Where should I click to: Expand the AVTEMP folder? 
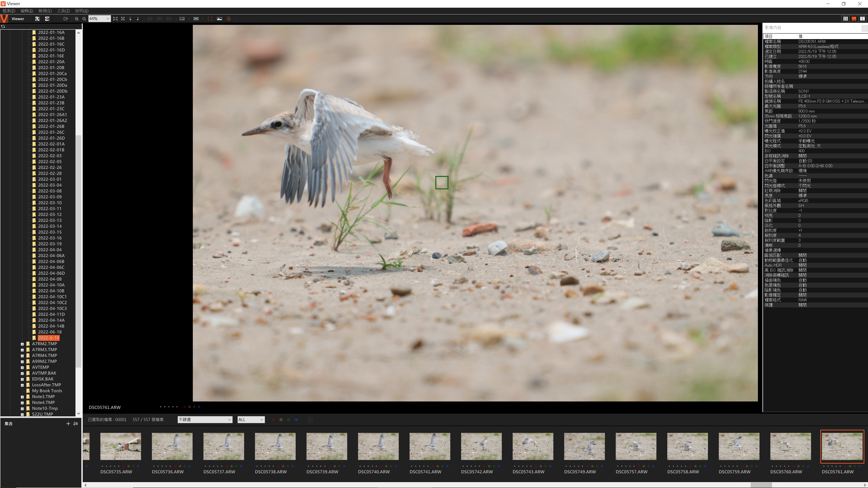click(22, 367)
